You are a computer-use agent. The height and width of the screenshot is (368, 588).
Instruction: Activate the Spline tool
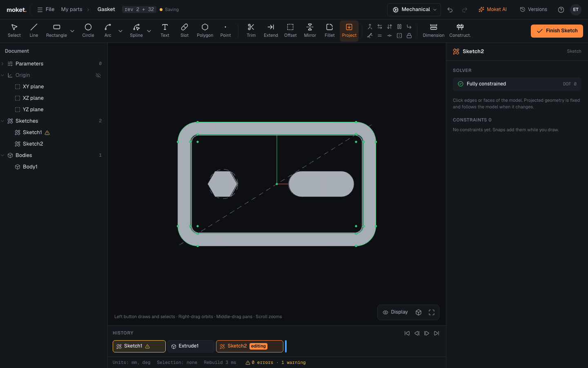pos(136,31)
